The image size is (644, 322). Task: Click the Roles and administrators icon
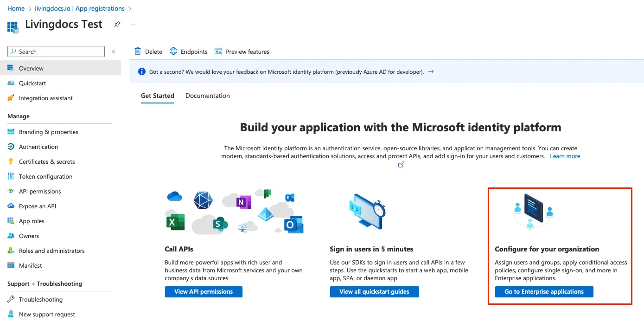[x=11, y=251]
